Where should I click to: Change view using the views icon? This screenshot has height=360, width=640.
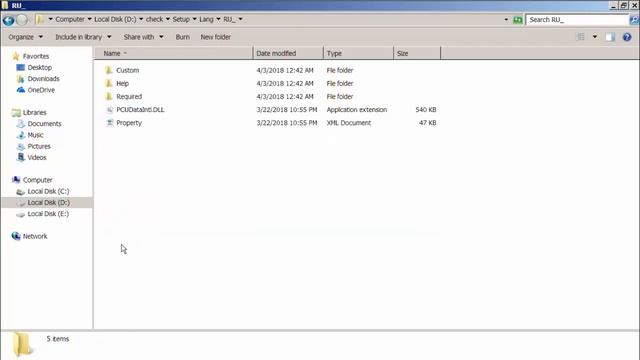pyautogui.click(x=580, y=37)
